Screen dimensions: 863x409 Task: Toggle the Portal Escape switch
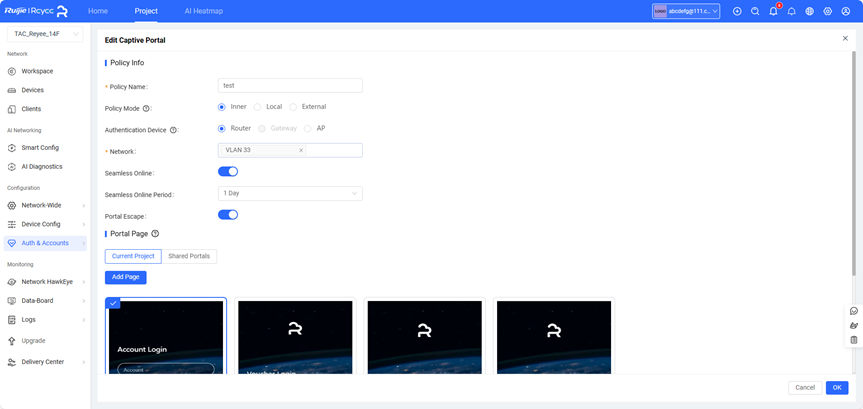point(228,215)
